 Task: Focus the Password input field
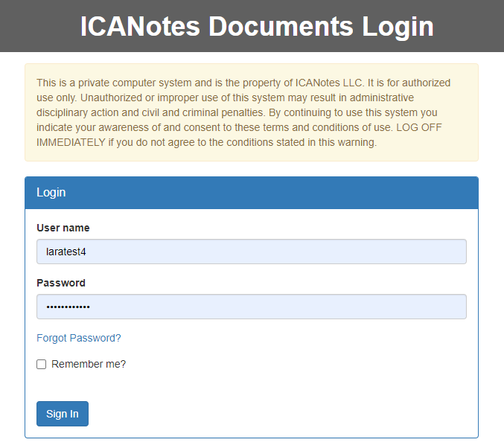point(251,307)
